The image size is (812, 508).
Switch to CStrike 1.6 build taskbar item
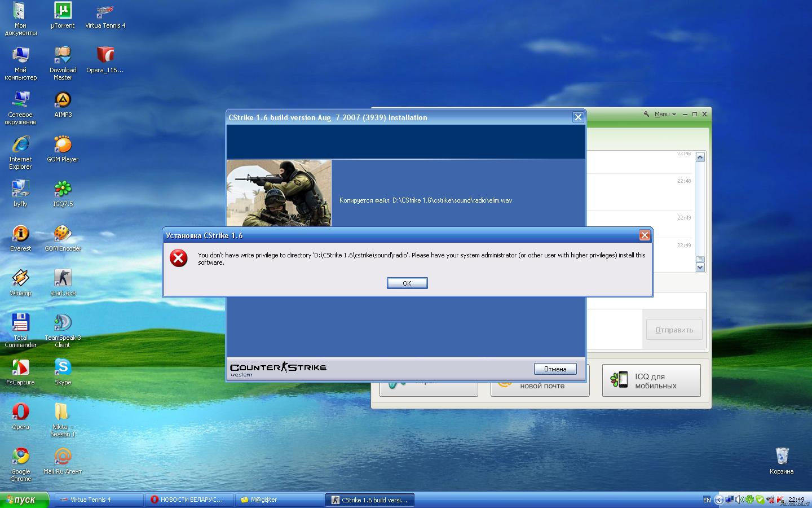(x=370, y=500)
